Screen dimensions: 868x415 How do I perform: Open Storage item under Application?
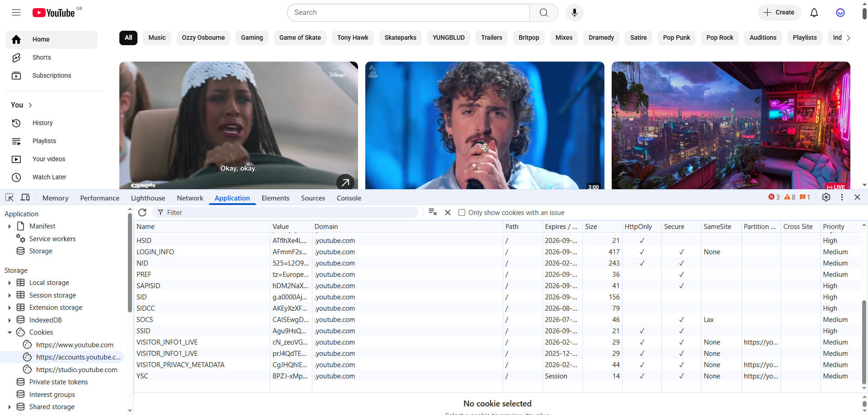(x=41, y=251)
